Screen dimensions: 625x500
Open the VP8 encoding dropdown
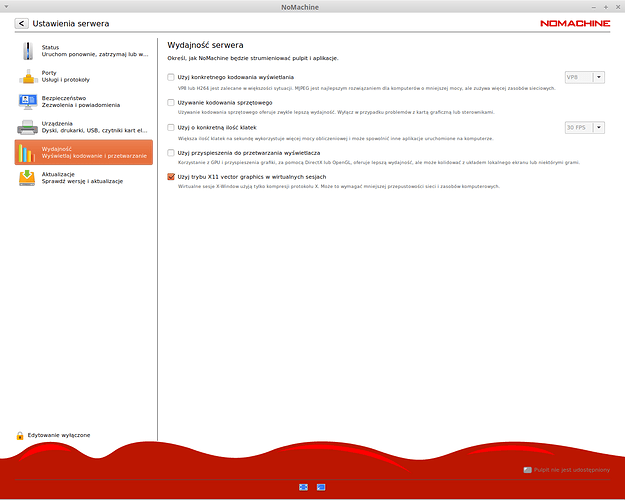tap(585, 77)
